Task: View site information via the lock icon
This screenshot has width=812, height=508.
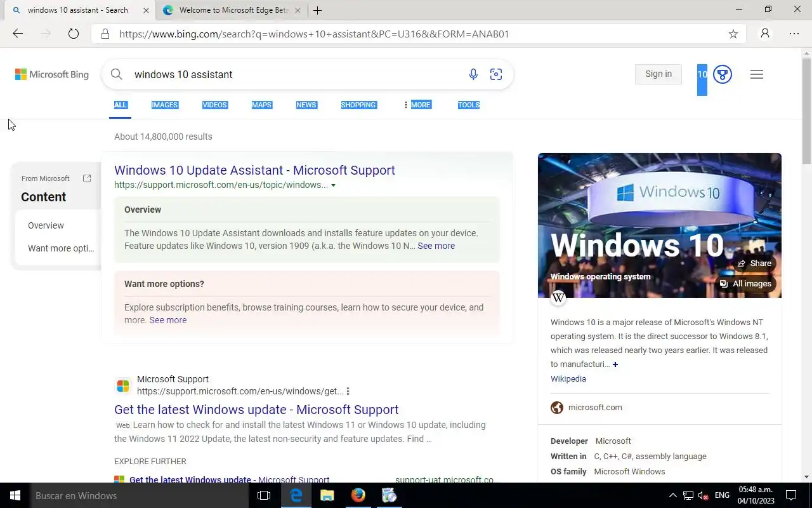Action: pyautogui.click(x=105, y=34)
